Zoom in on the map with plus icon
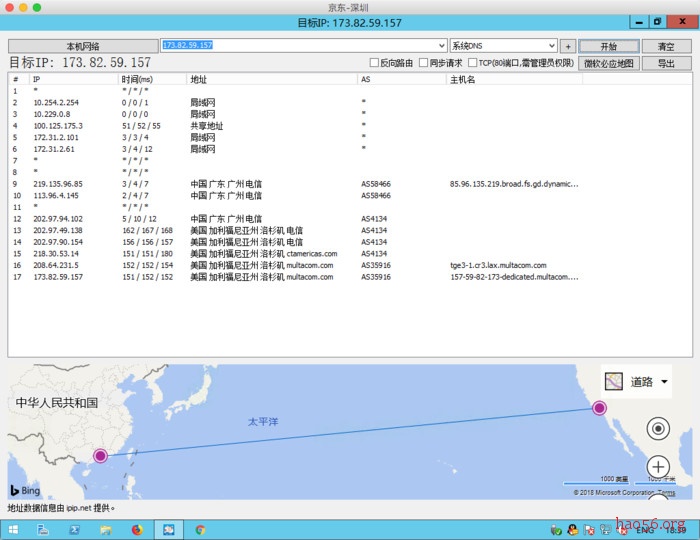Image resolution: width=700 pixels, height=540 pixels. coord(658,467)
